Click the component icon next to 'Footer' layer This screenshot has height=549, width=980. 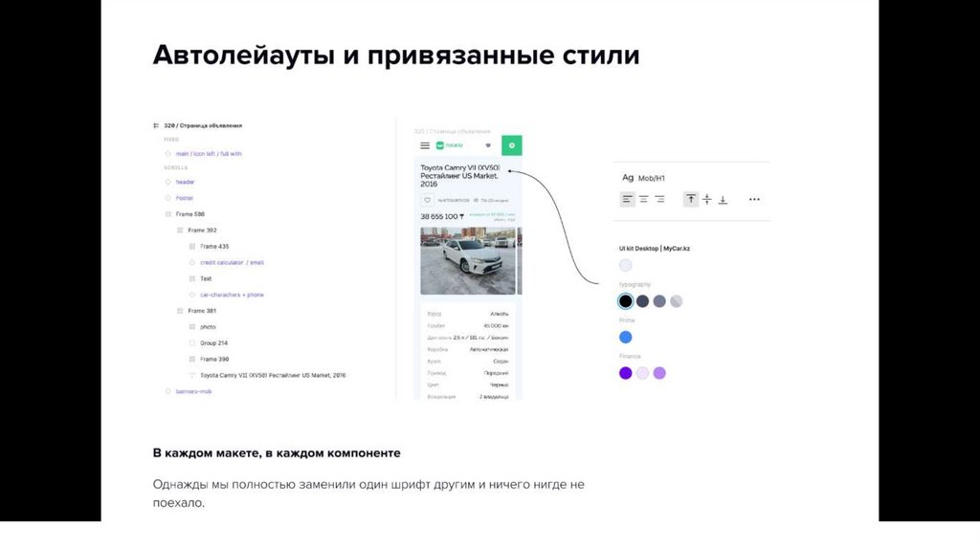point(167,198)
